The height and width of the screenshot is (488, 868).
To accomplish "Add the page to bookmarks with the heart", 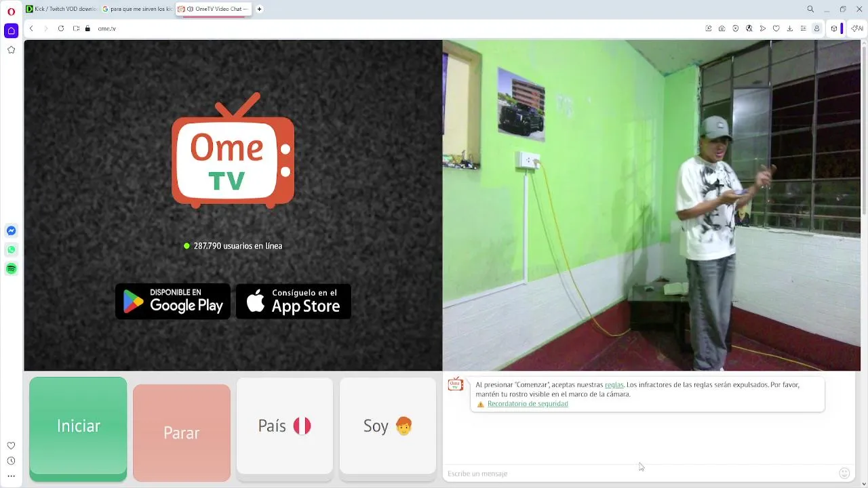I will click(776, 28).
